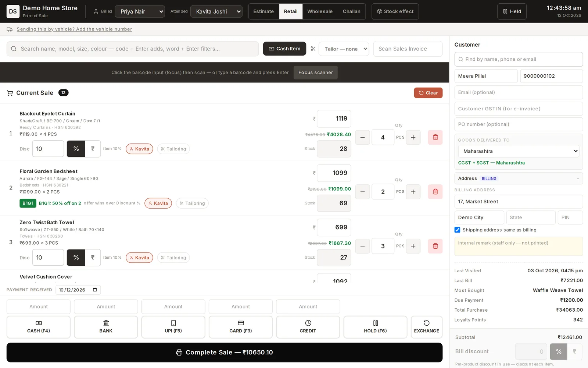This screenshot has height=368, width=588.
Task: Click the PO number field
Action: pos(519,124)
